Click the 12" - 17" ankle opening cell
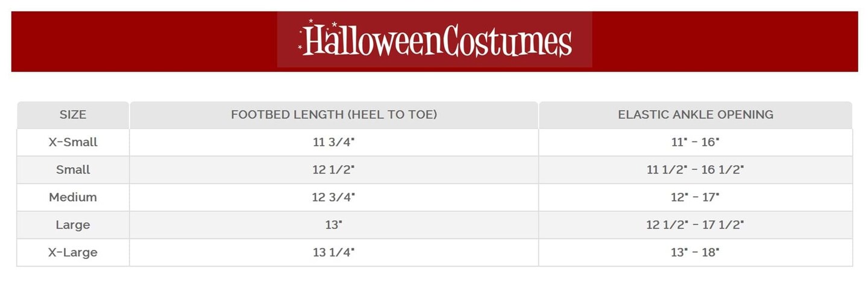Screen dimensions: 868x283 [695, 197]
